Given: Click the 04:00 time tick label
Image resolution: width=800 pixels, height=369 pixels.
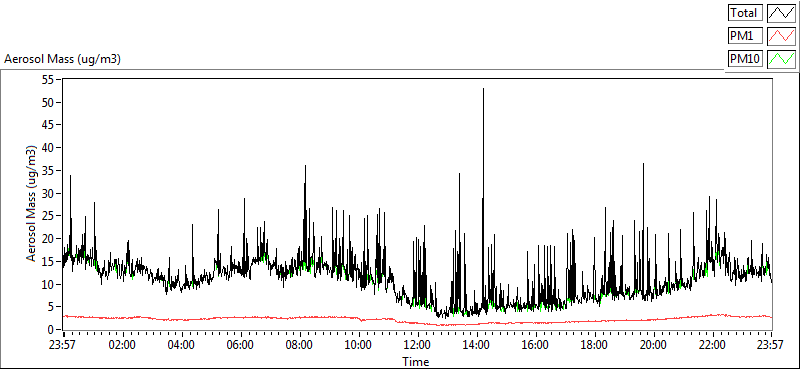Looking at the screenshot, I should pyautogui.click(x=181, y=345).
